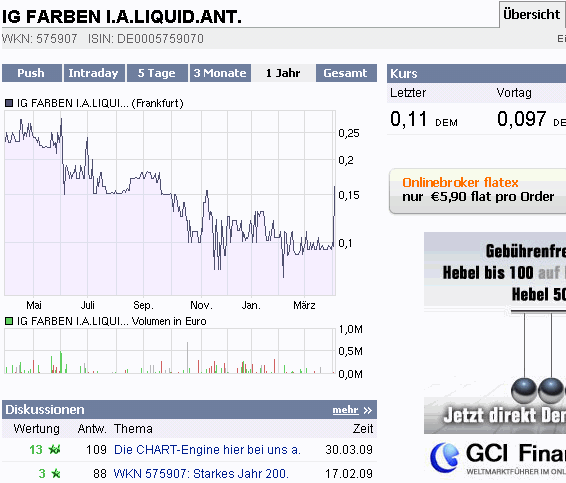Select the 1 Jahr chart tab
This screenshot has width=566, height=483.
click(283, 73)
